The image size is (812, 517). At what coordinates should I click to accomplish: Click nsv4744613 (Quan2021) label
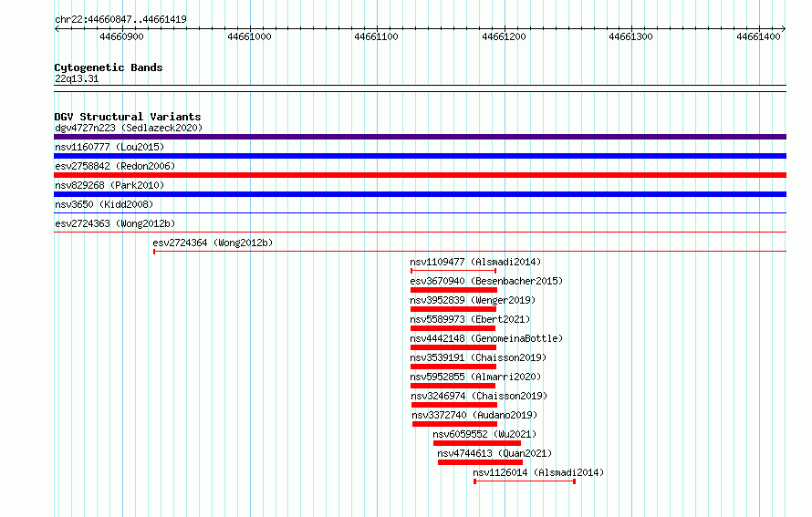click(494, 453)
